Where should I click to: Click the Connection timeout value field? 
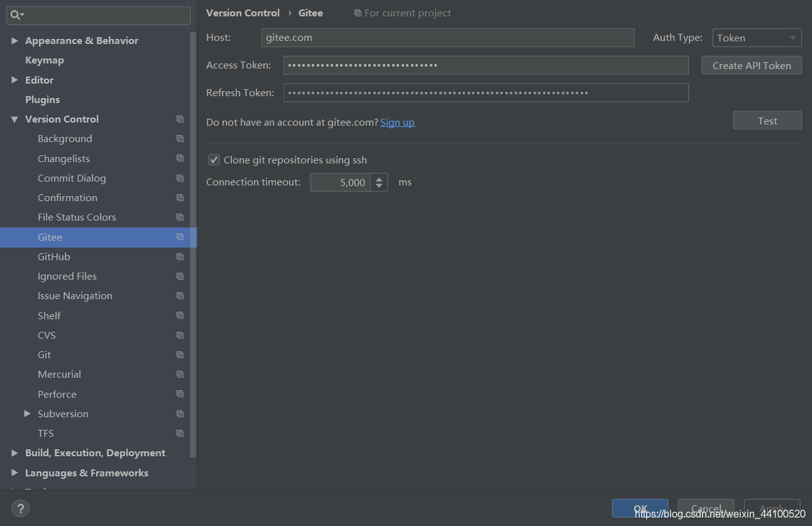point(341,182)
